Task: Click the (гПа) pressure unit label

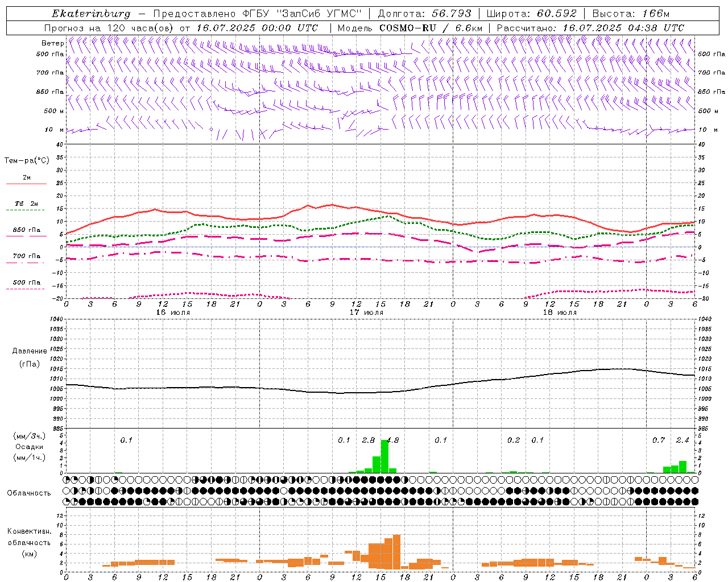Action: tap(30, 364)
